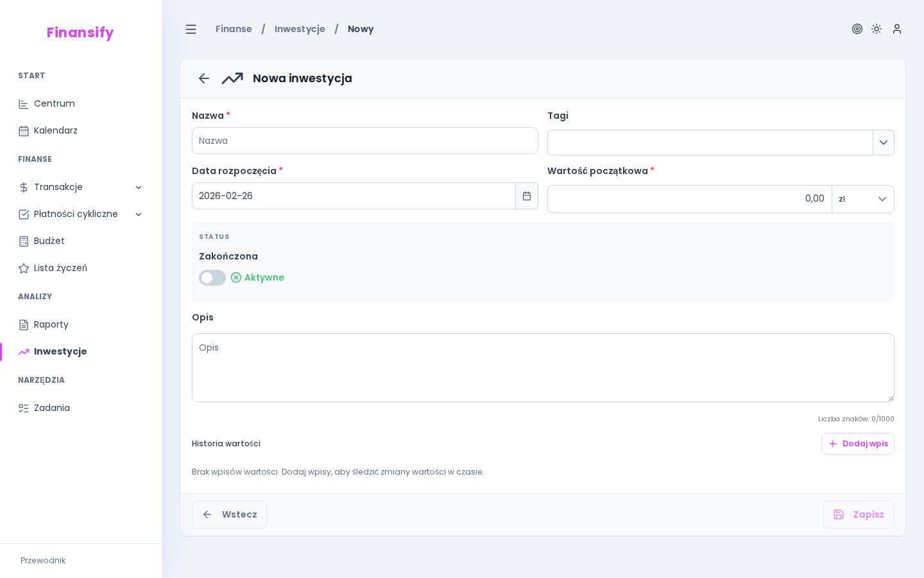Toggle the Zakończona status switch
Viewport: 924px width, 578px height.
click(212, 277)
